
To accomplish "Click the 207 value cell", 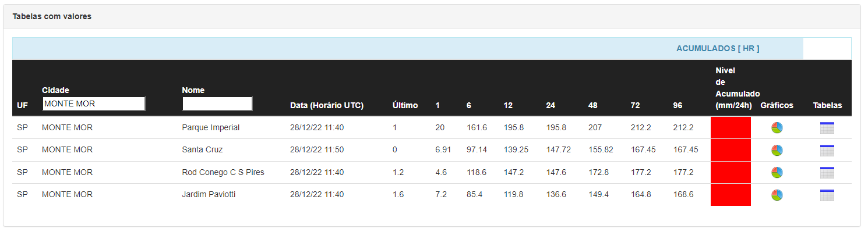I will [595, 128].
